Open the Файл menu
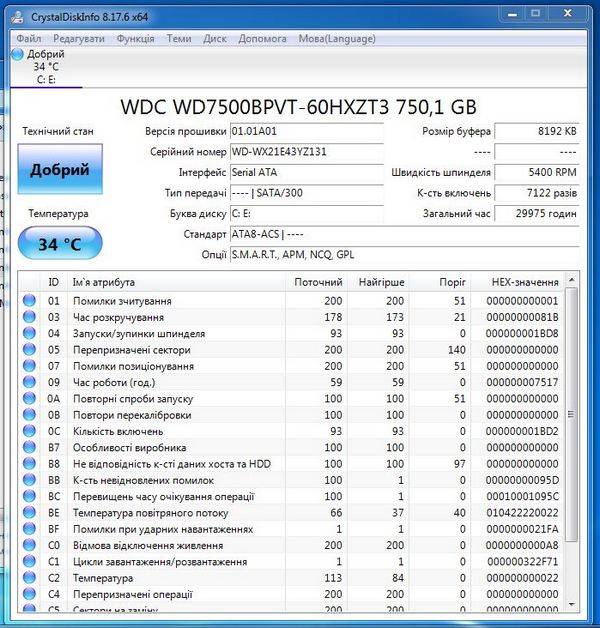600x628 pixels. (29, 38)
